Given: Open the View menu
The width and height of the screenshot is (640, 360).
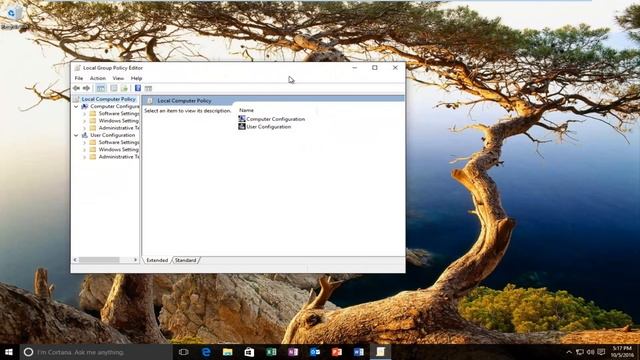Looking at the screenshot, I should pyautogui.click(x=118, y=78).
